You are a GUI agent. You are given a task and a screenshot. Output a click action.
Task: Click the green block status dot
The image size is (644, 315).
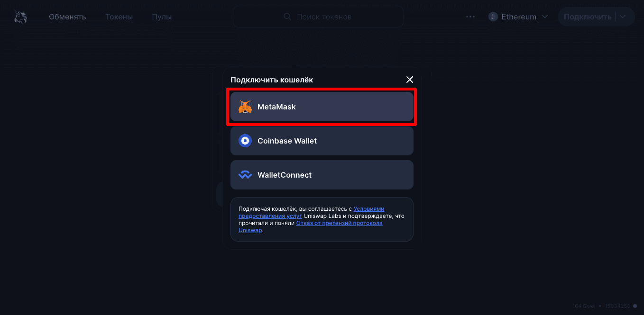[x=635, y=306]
